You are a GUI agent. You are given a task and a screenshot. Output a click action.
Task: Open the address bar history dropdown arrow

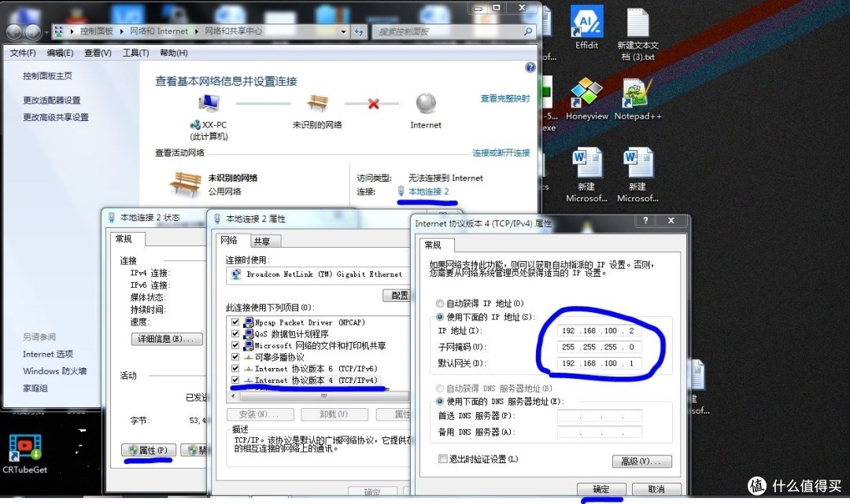click(x=343, y=32)
